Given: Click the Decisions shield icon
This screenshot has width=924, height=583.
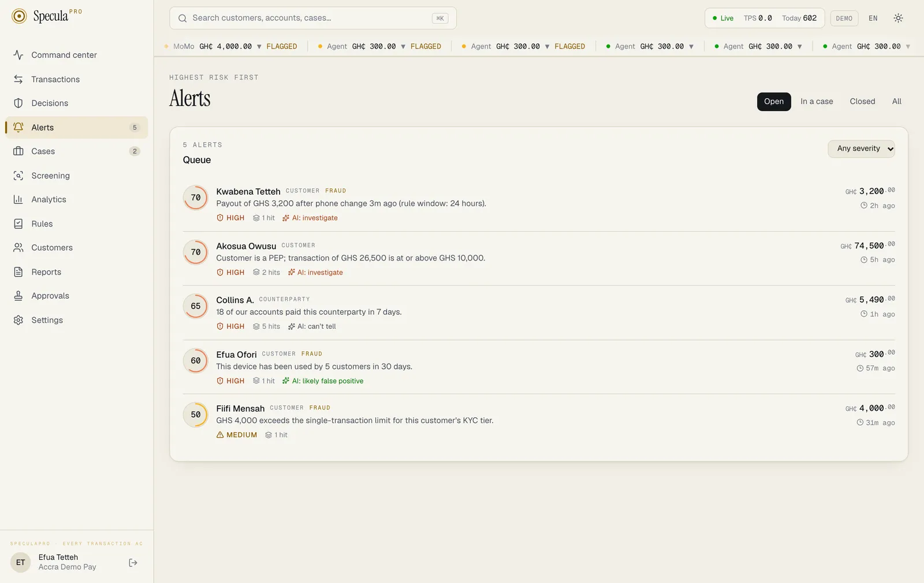Looking at the screenshot, I should click(x=18, y=103).
